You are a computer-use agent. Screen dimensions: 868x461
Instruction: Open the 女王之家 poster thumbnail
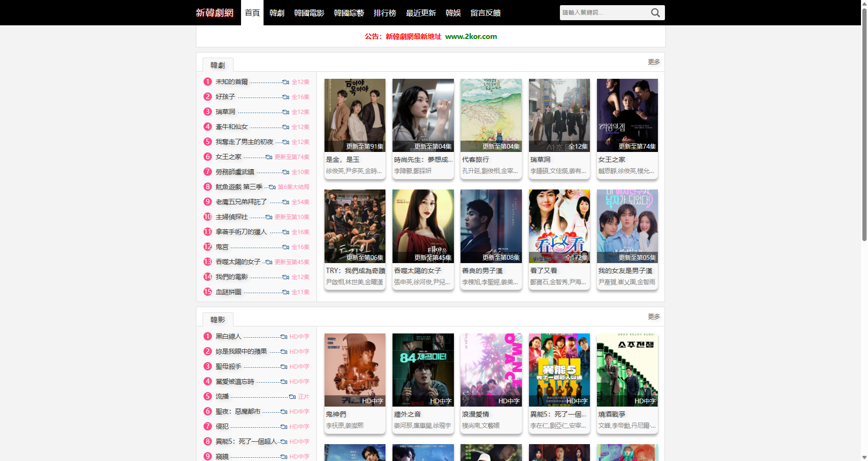[x=627, y=115]
